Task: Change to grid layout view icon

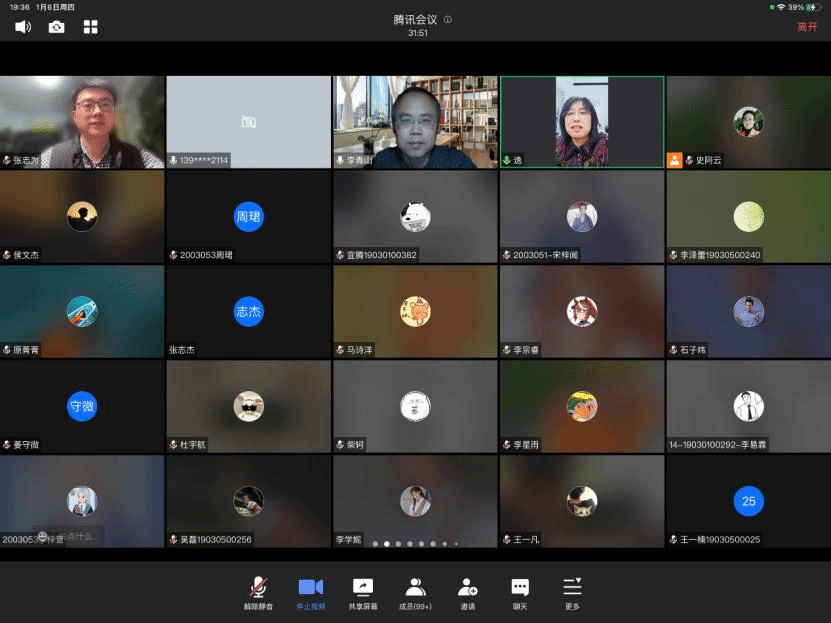Action: pos(91,27)
